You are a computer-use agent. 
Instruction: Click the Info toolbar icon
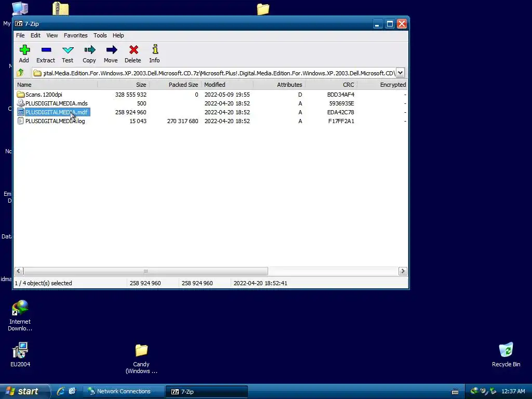click(155, 49)
